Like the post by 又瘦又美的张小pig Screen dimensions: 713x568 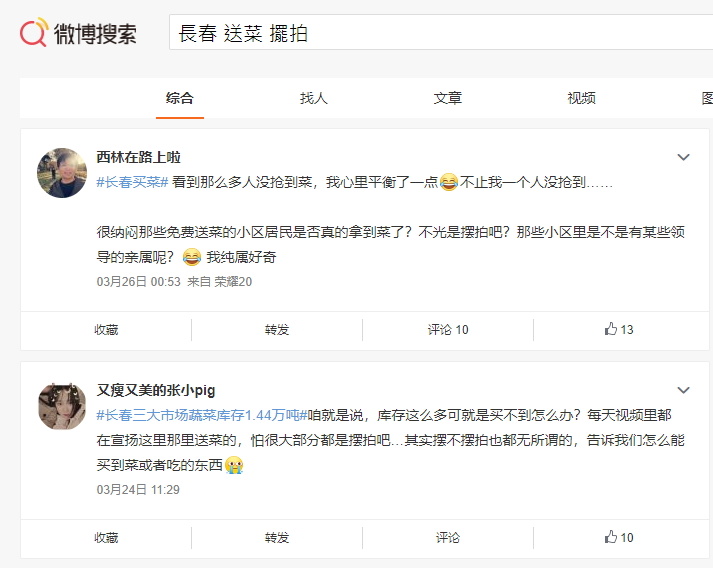[x=618, y=538]
